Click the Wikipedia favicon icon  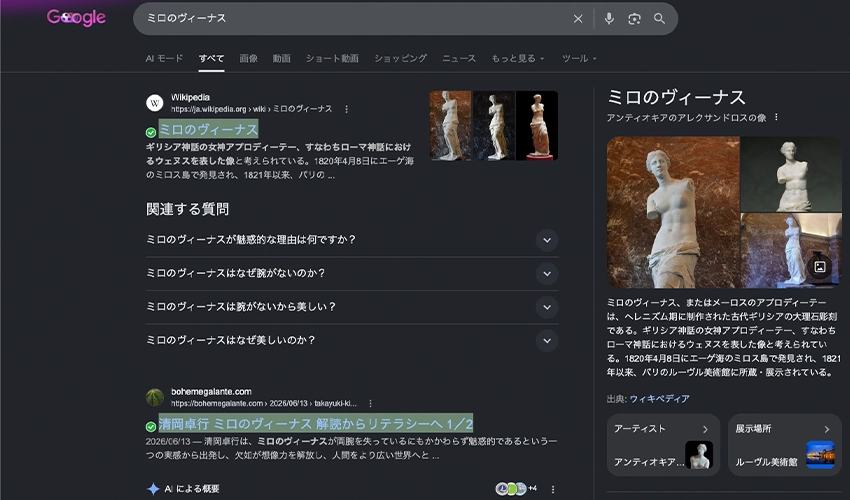(154, 103)
